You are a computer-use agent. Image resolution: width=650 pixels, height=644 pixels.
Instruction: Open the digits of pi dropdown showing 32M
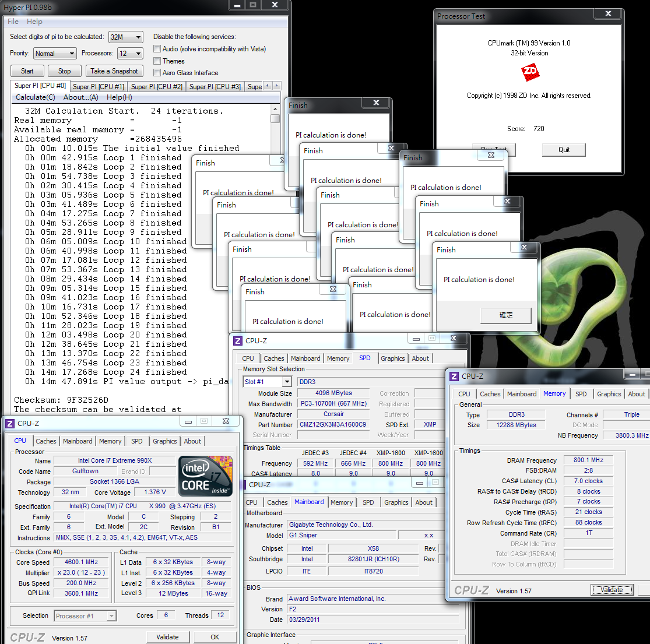(126, 37)
